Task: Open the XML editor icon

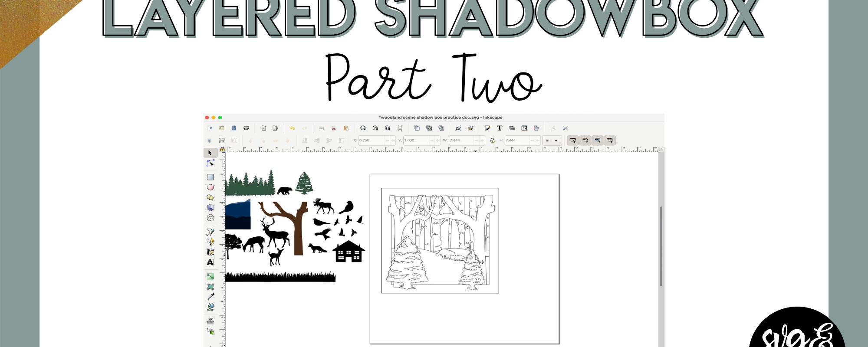Action: click(524, 128)
